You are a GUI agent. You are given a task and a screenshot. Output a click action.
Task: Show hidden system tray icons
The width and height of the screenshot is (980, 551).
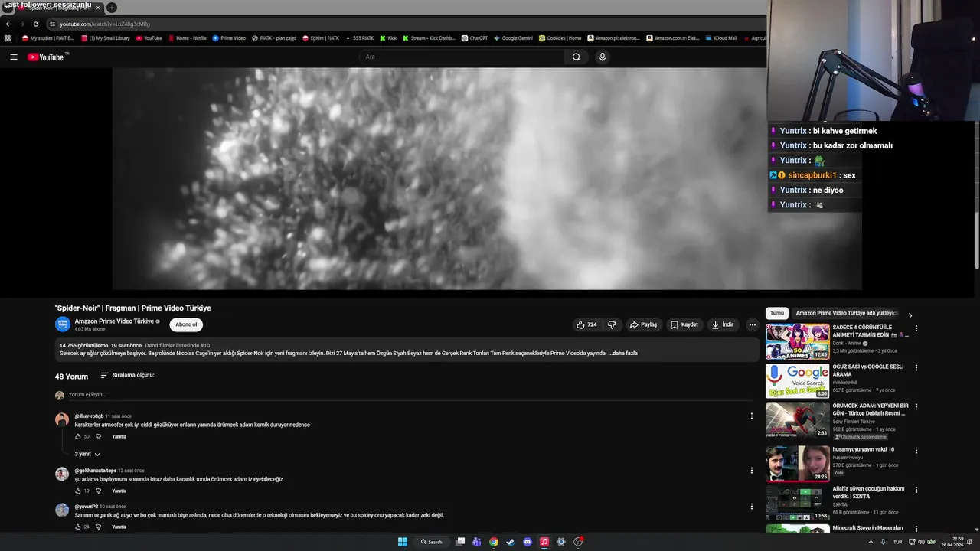point(871,542)
